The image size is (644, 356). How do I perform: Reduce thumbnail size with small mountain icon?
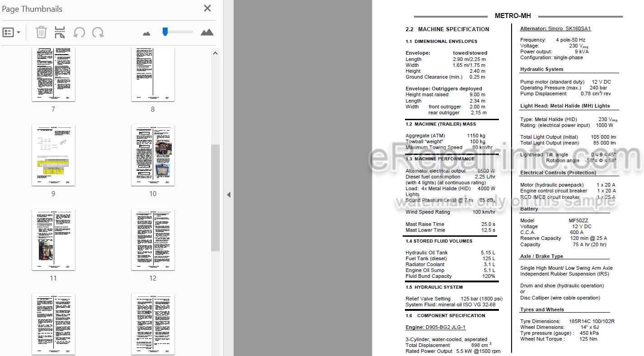tap(146, 33)
